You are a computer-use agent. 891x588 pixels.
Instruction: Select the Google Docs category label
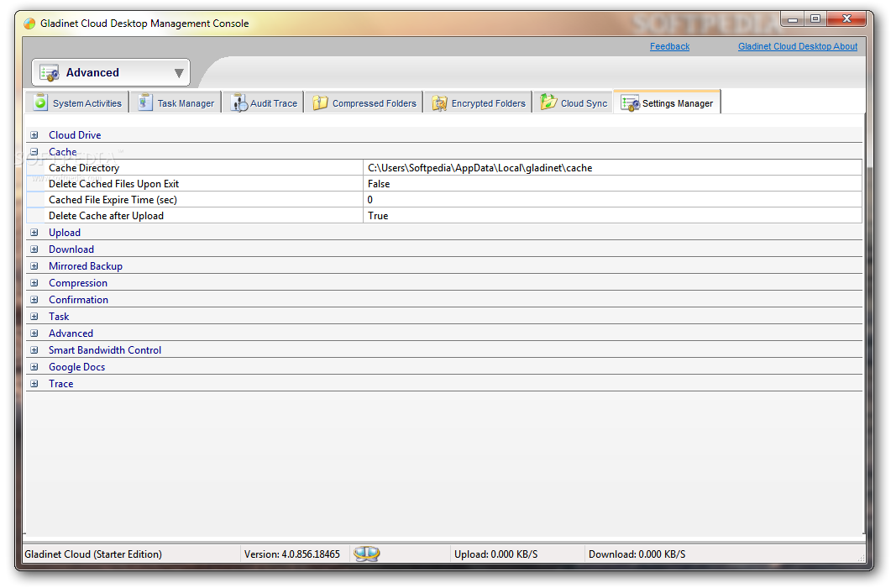[76, 366]
